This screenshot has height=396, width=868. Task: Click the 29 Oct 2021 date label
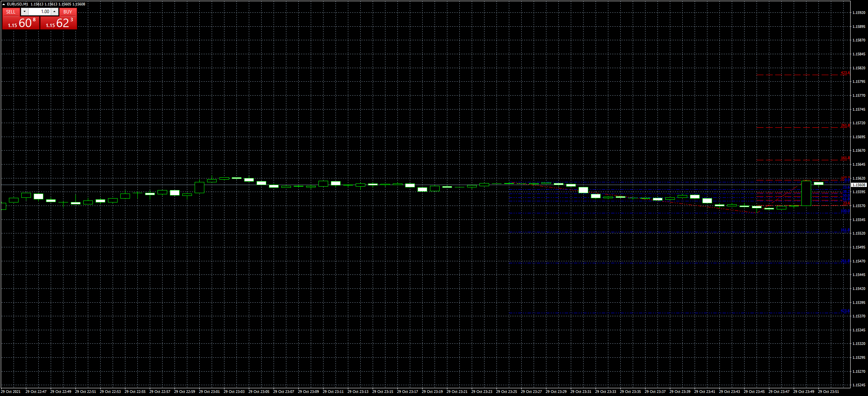click(11, 392)
